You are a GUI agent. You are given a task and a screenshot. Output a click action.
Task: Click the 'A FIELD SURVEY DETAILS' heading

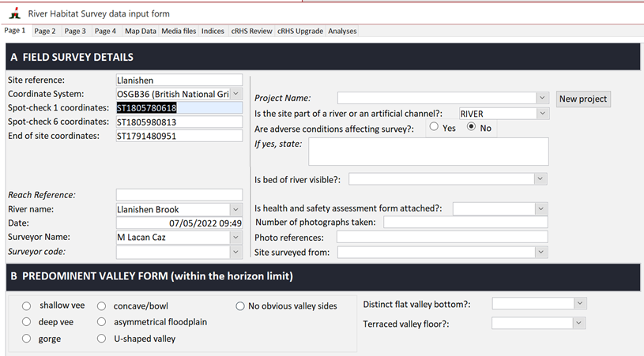(72, 57)
